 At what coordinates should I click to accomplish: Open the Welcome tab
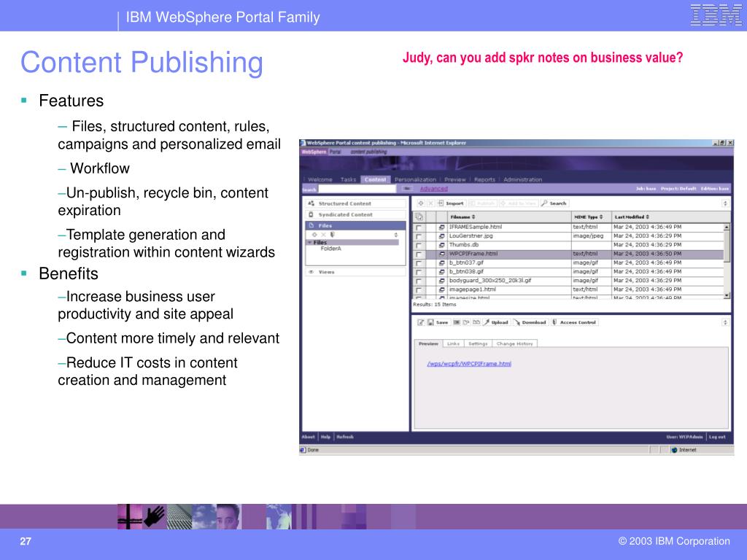(320, 179)
